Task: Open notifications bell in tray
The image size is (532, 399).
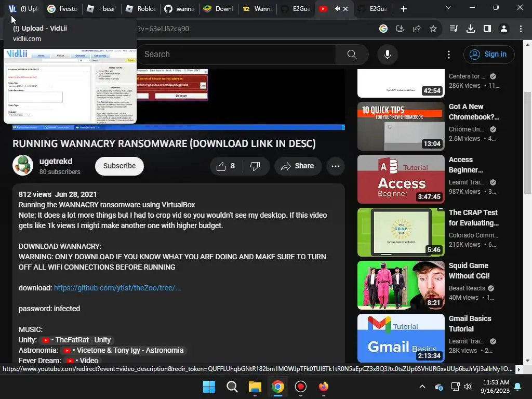Action: point(518,387)
